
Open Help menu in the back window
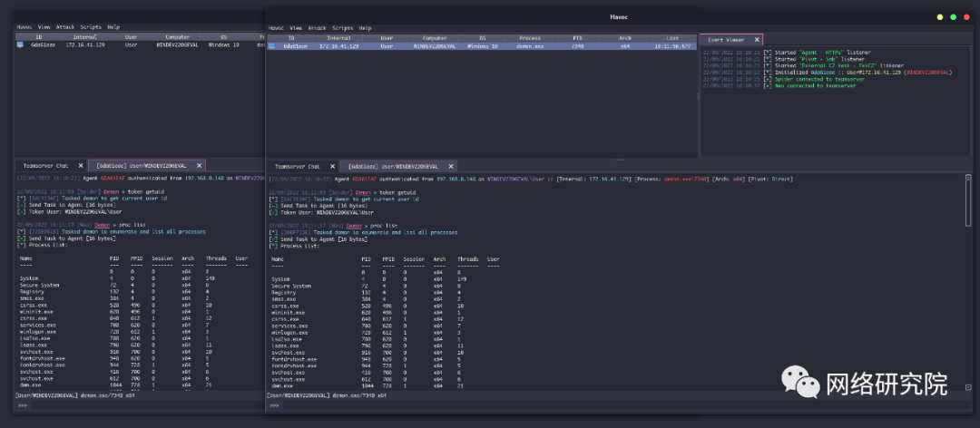tap(113, 27)
